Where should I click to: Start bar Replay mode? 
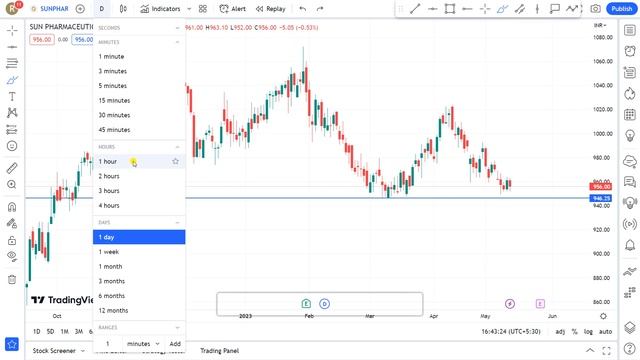pyautogui.click(x=271, y=9)
